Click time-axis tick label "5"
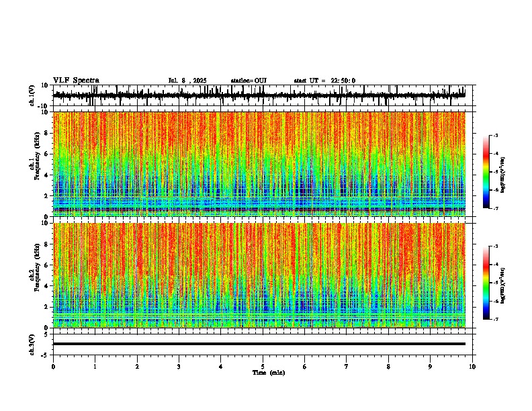This screenshot has width=532, height=411. [263, 367]
